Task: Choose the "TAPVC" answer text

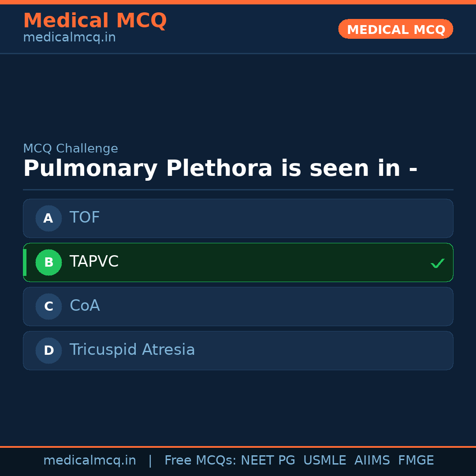Action: [94, 262]
